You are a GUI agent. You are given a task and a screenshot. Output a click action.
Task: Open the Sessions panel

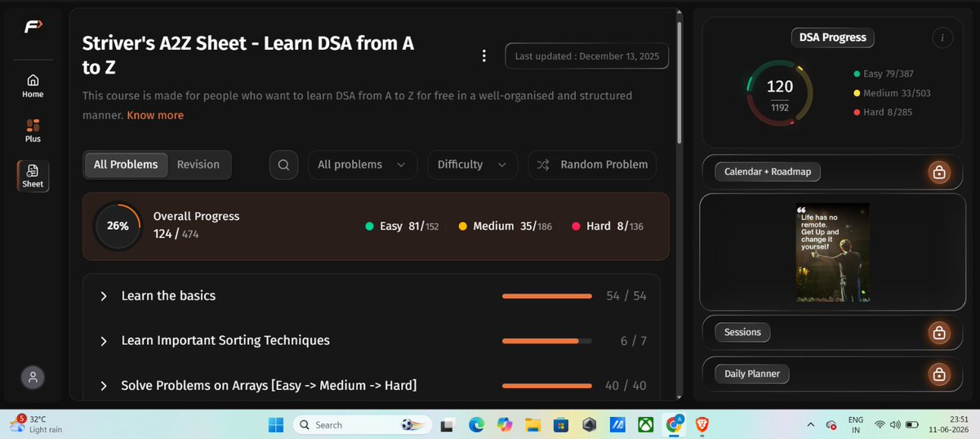[832, 333]
